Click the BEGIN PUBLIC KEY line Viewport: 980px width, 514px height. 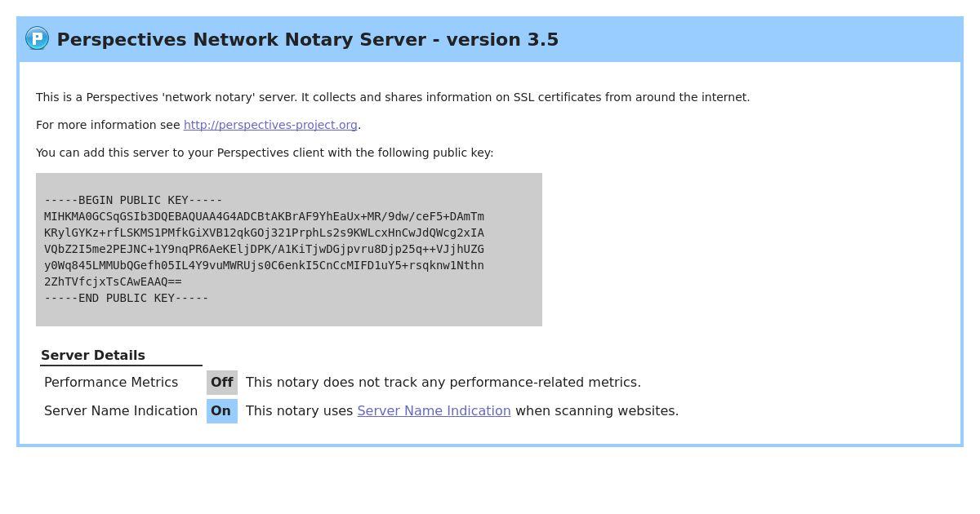point(133,200)
